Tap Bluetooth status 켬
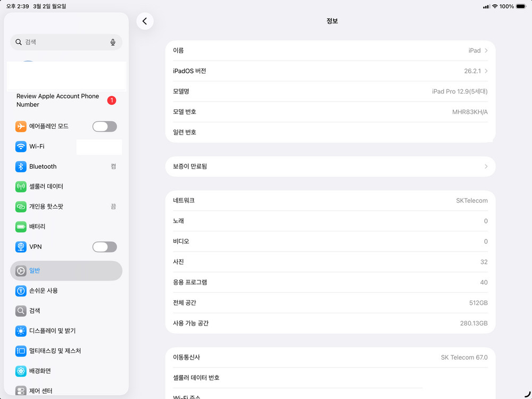 tap(113, 167)
